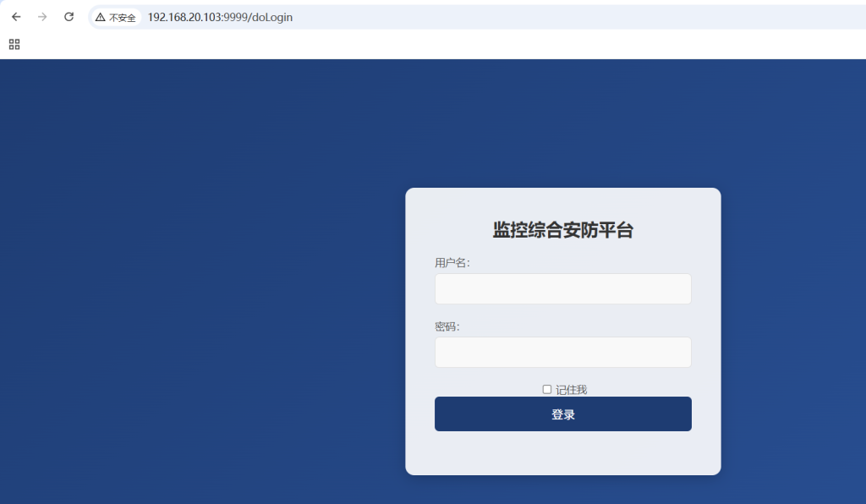This screenshot has height=504, width=866.
Task: Click the 密码: field label
Action: tap(447, 326)
